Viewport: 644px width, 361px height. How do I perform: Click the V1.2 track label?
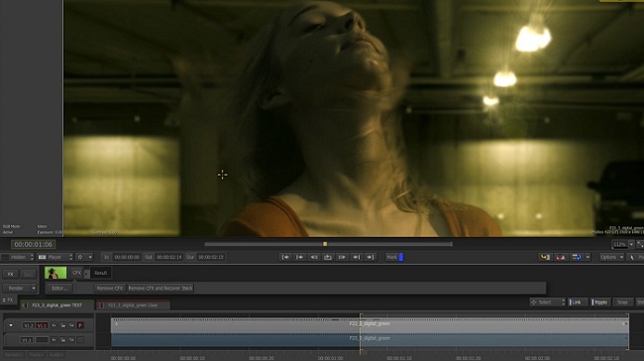[x=28, y=325]
